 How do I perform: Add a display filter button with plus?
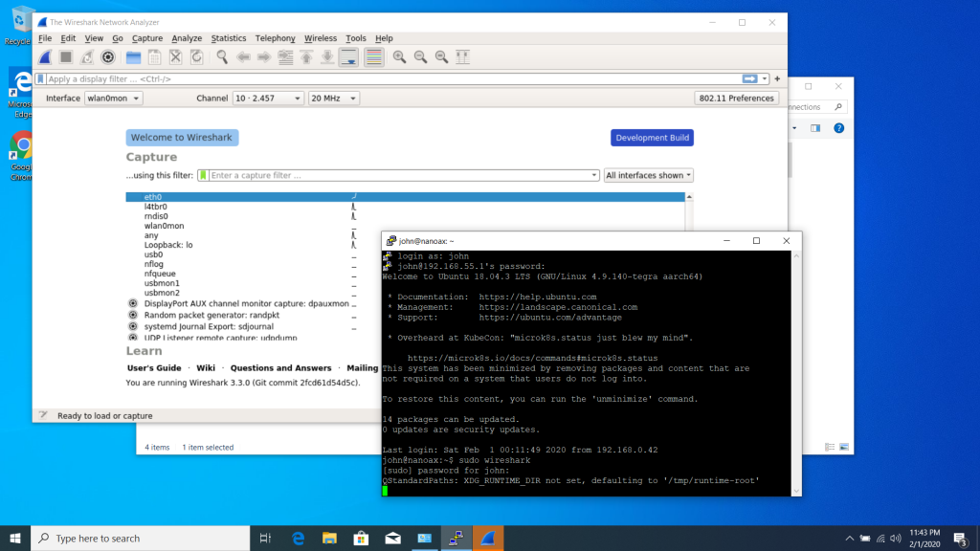[x=777, y=79]
